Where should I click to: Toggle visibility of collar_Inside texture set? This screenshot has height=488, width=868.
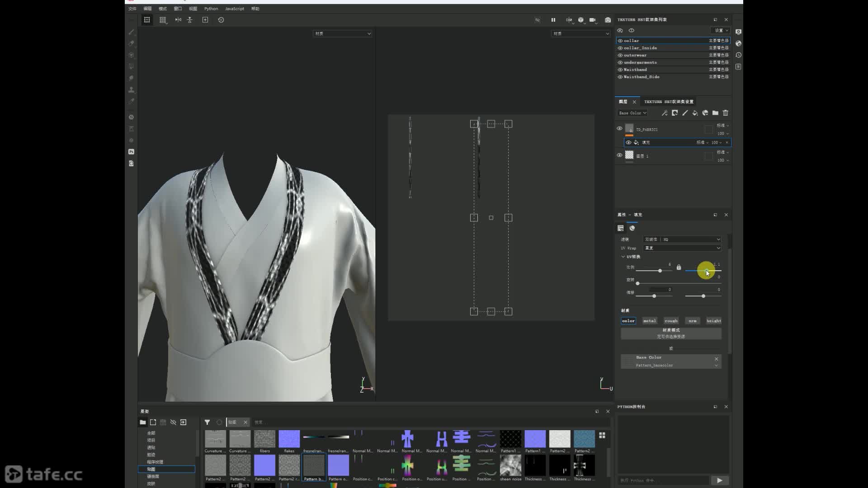click(620, 48)
